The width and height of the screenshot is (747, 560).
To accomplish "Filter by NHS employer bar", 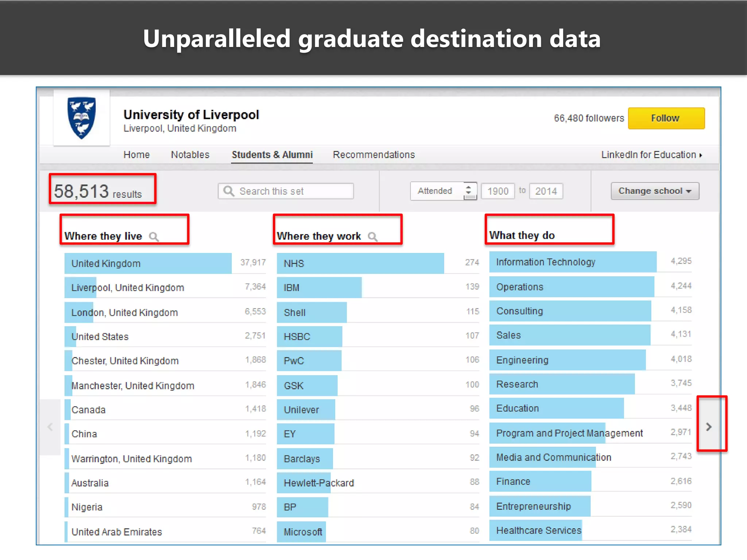I will click(x=378, y=263).
